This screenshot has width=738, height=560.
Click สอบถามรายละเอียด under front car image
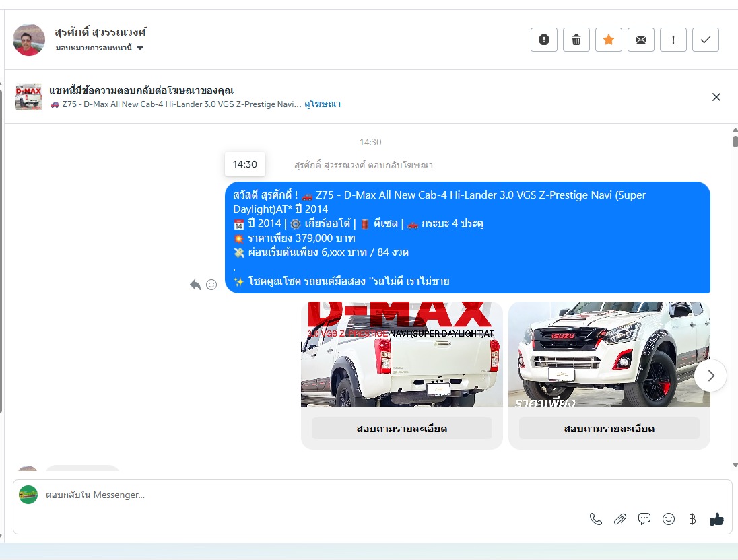pos(609,429)
